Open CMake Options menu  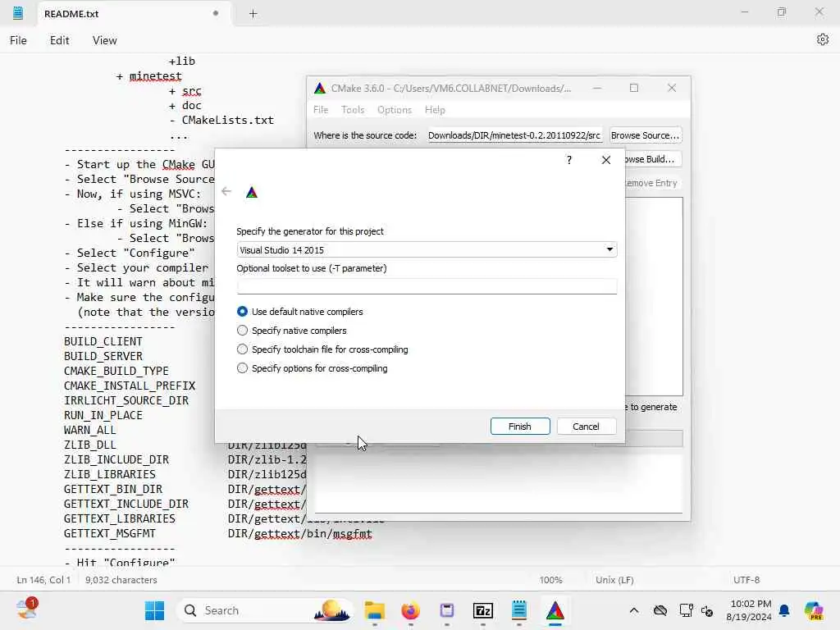pyautogui.click(x=395, y=110)
